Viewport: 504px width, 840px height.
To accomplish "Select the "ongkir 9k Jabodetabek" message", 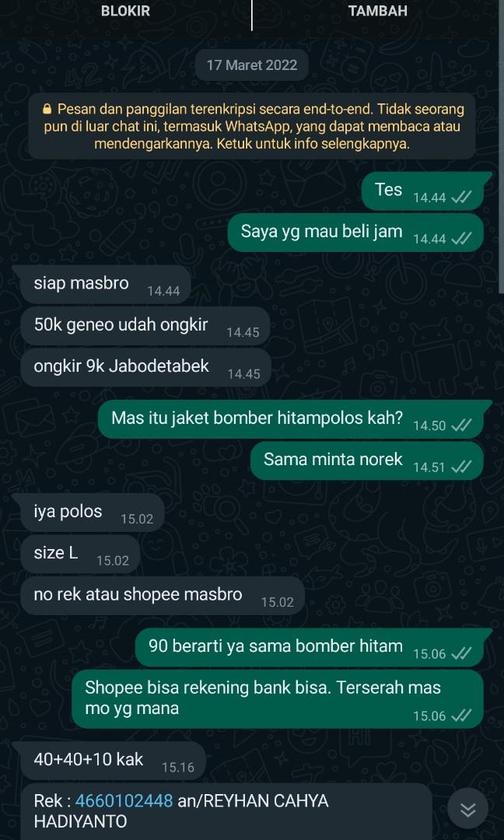I will pyautogui.click(x=145, y=367).
